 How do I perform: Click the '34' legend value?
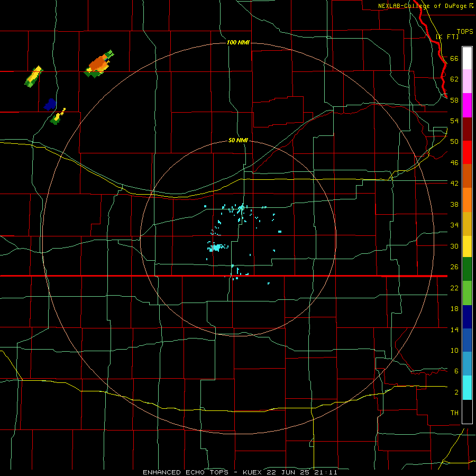click(x=454, y=225)
